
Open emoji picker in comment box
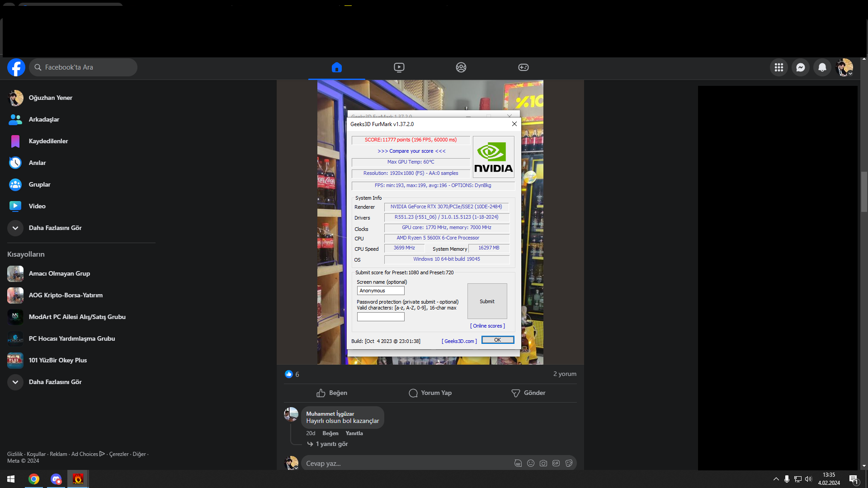pos(531,463)
